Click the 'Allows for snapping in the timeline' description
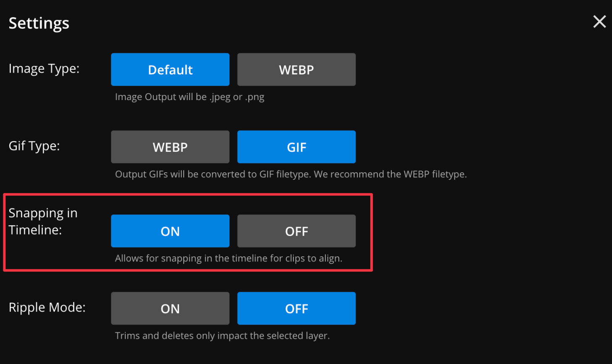Viewport: 612px width, 364px height. pyautogui.click(x=229, y=258)
